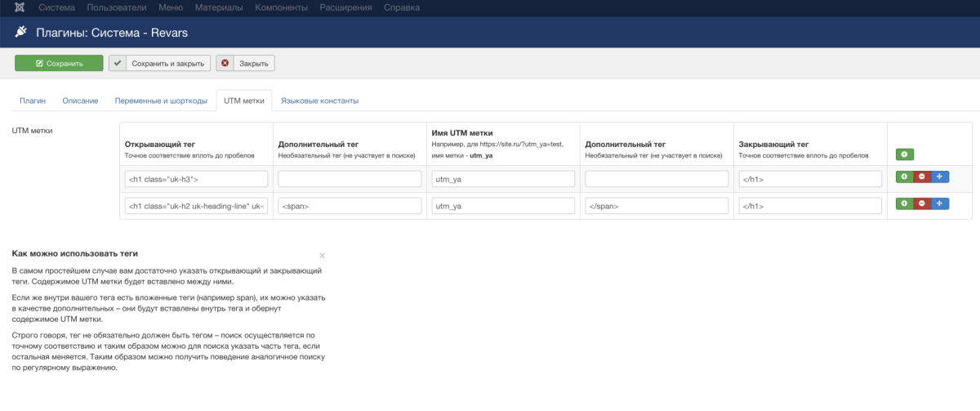Switch to the Языковые константы tab
This screenshot has width=980, height=411.
[319, 101]
